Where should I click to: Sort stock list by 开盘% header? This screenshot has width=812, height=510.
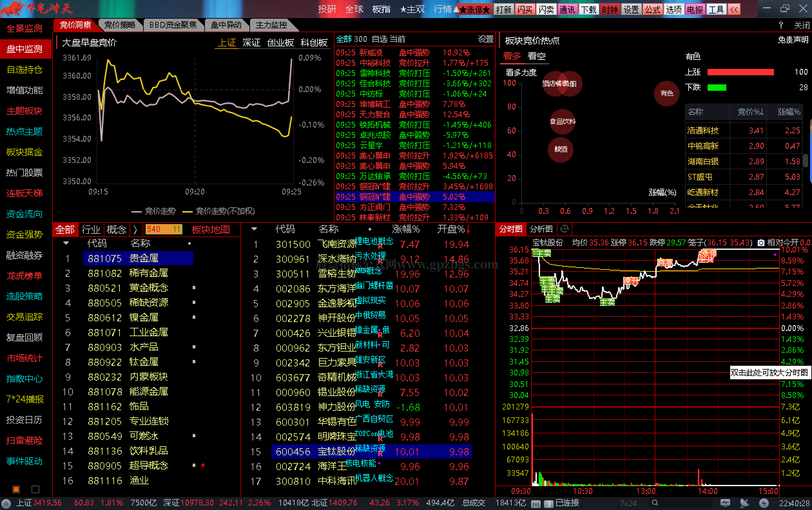point(451,229)
